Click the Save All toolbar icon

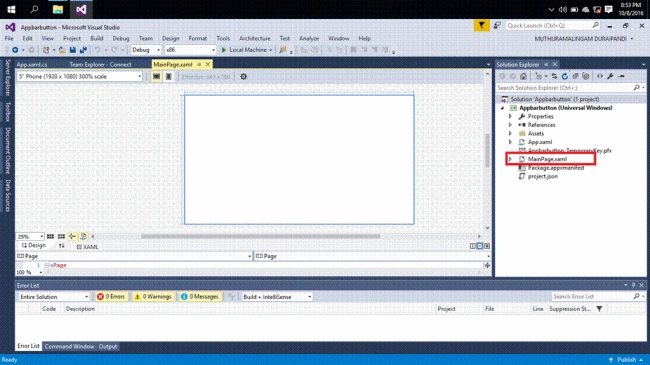pyautogui.click(x=83, y=50)
